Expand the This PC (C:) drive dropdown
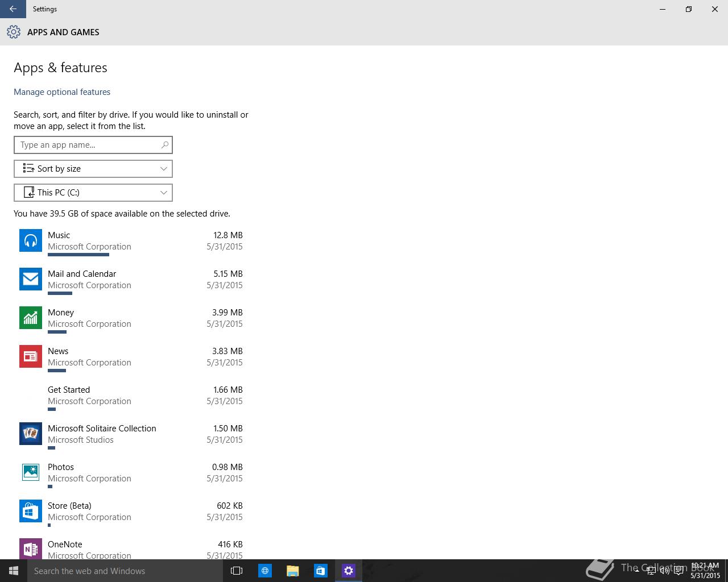 [x=93, y=193]
